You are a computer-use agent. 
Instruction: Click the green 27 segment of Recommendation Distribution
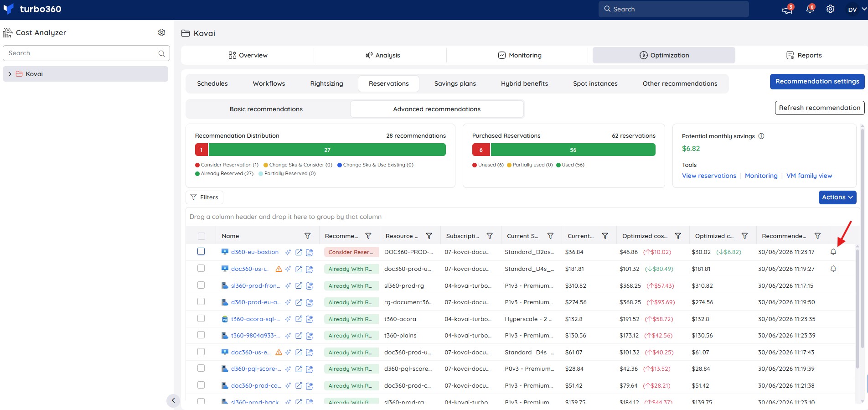click(327, 150)
